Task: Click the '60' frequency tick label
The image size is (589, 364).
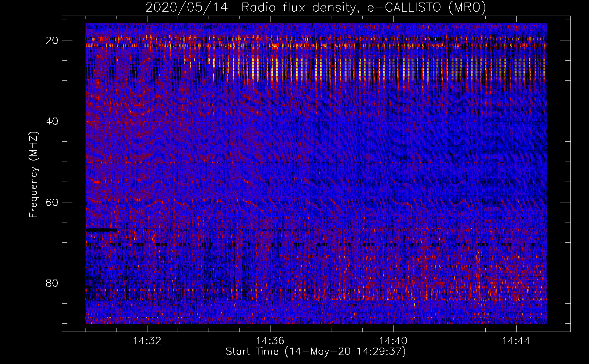Action: (52, 202)
